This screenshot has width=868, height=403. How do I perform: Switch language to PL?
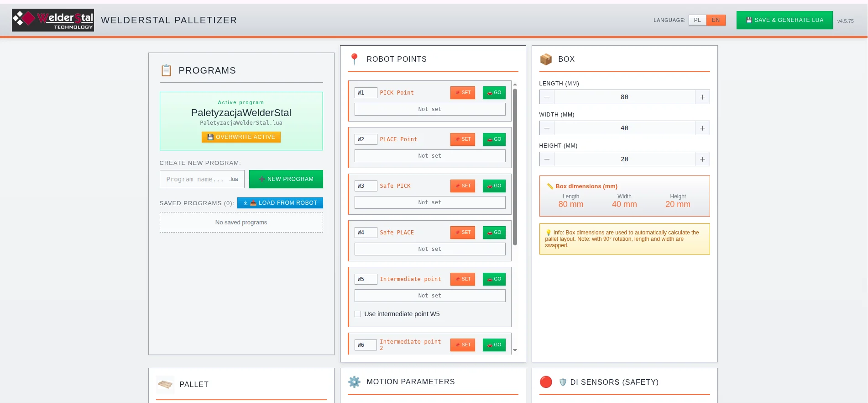pyautogui.click(x=697, y=20)
